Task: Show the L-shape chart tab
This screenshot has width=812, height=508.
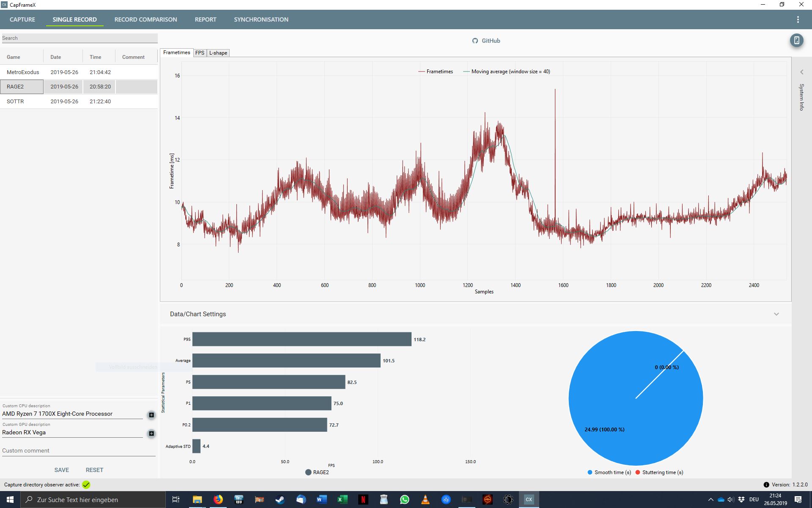Action: (218, 53)
